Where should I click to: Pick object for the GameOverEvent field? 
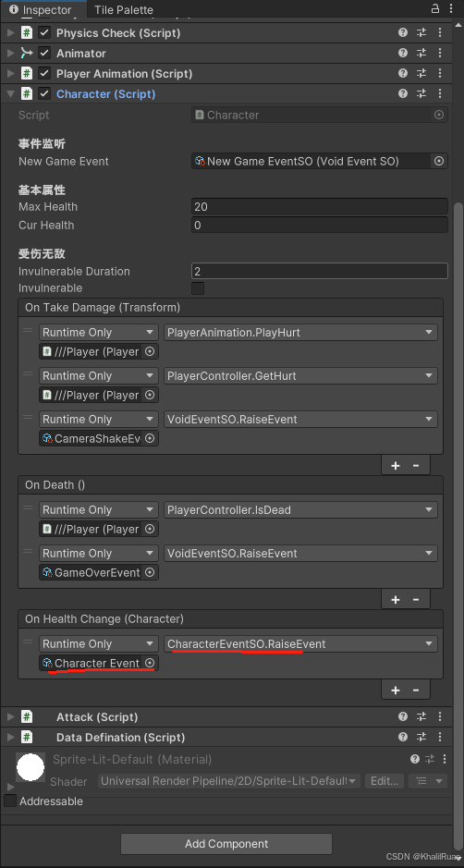[150, 572]
